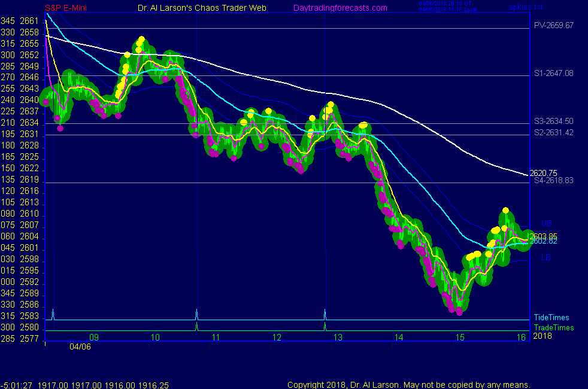Select the LB lower band label
Screen dimensions: 588x389
[545, 257]
